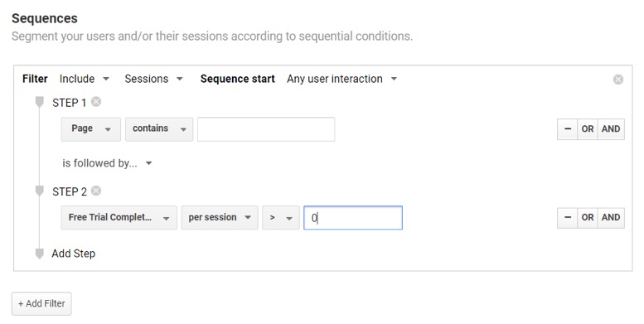Image resolution: width=644 pixels, height=324 pixels.
Task: Click the STEP 2 timeline marker
Action: click(40, 191)
